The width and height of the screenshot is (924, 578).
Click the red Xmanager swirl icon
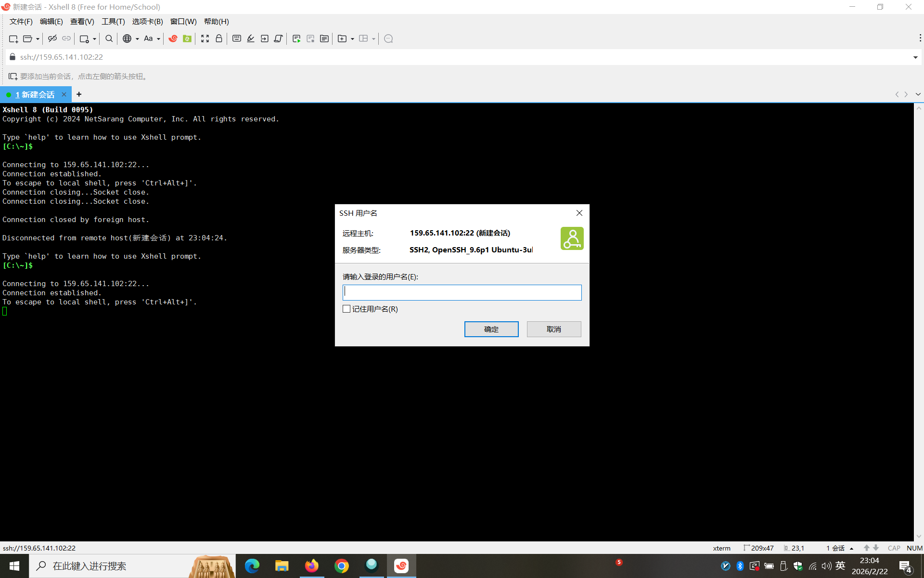173,39
